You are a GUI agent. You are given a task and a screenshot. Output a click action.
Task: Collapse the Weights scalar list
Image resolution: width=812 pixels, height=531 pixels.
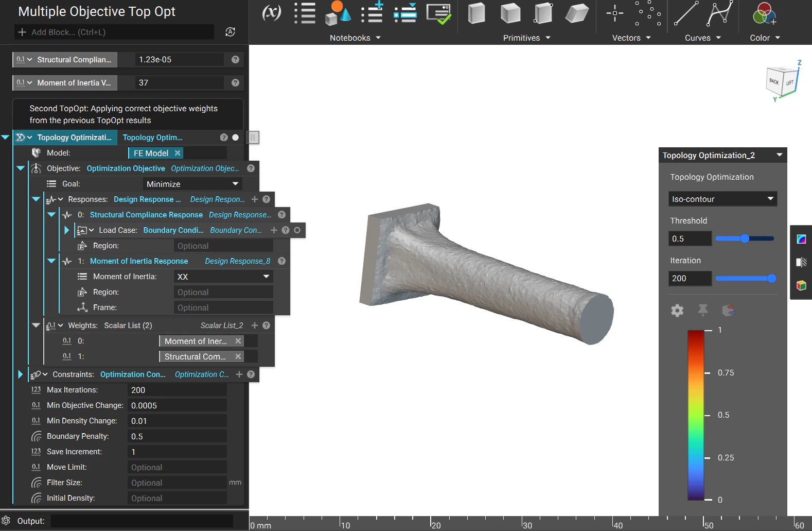(x=36, y=326)
